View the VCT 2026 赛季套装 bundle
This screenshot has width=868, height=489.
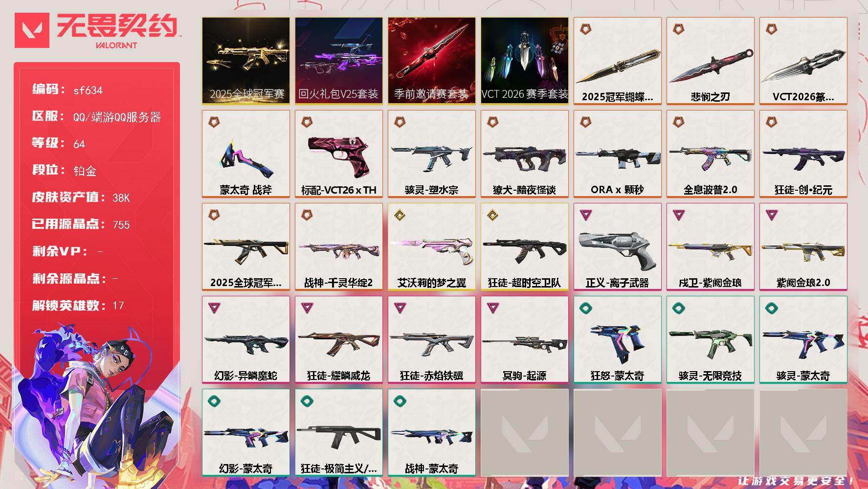click(x=525, y=61)
